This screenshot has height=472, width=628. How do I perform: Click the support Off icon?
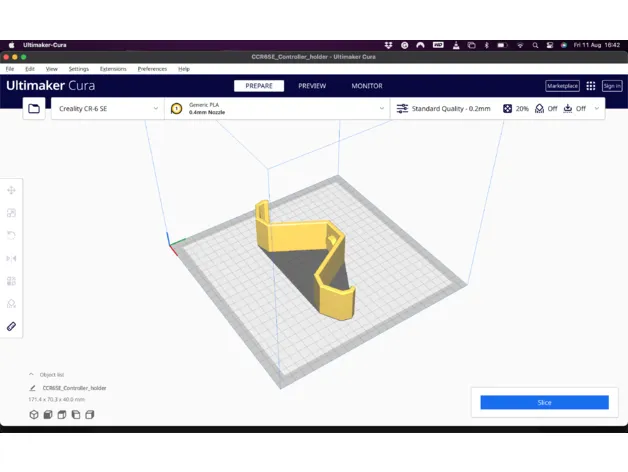[539, 109]
